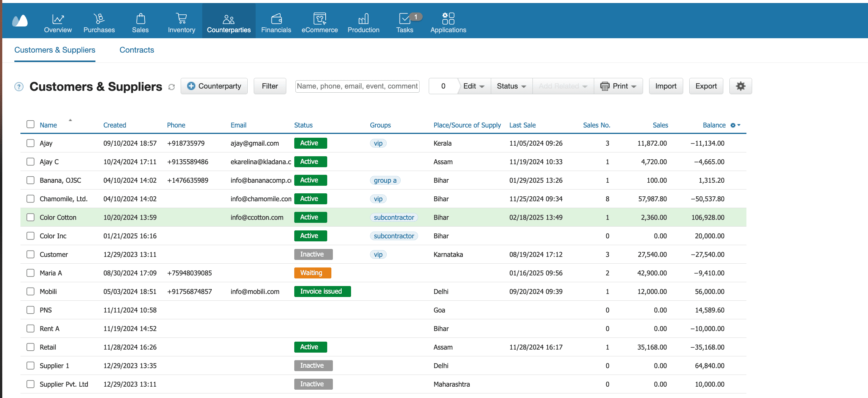Expand the Status dropdown menu
Image resolution: width=868 pixels, height=398 pixels.
(x=512, y=86)
